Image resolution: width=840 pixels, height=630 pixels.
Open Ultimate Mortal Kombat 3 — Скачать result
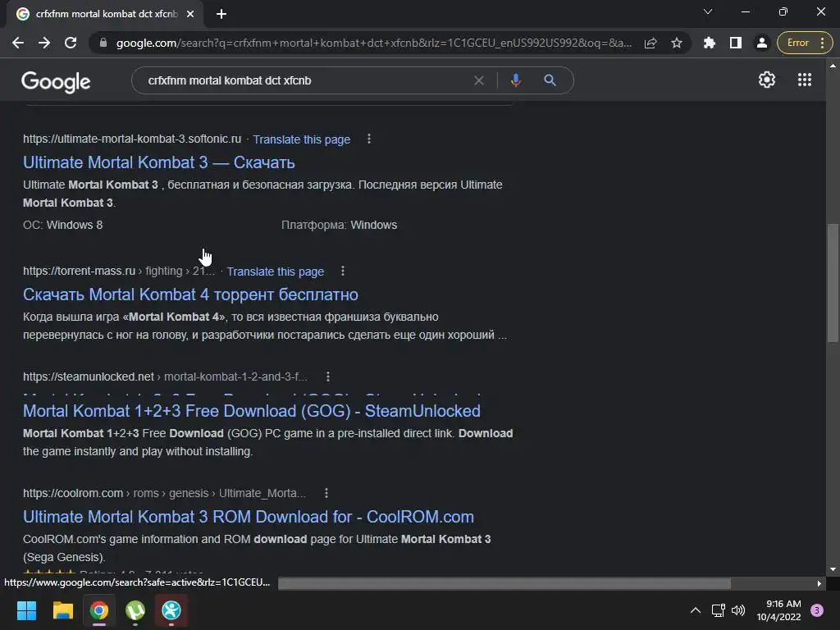click(x=159, y=162)
